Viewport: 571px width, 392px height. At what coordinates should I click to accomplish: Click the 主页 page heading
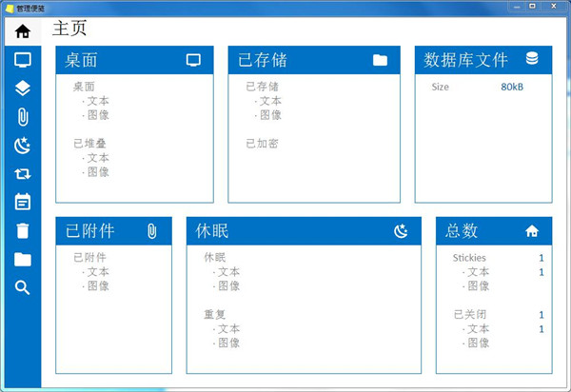click(69, 29)
